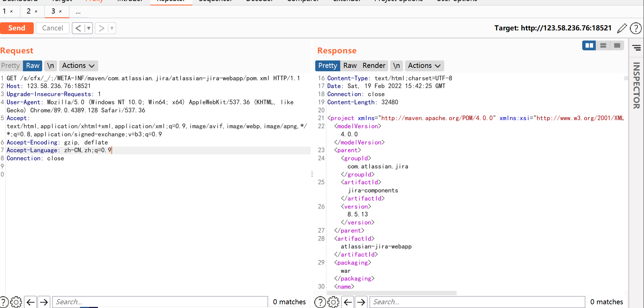
Task: Open Repeater help next to the target
Action: pos(636,28)
